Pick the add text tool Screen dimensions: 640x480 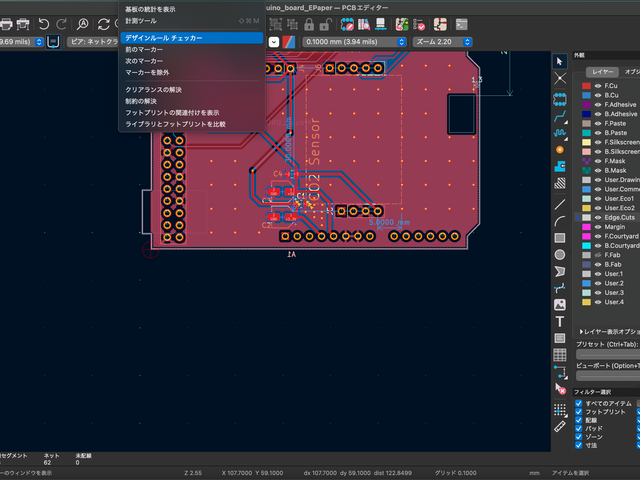(x=560, y=321)
